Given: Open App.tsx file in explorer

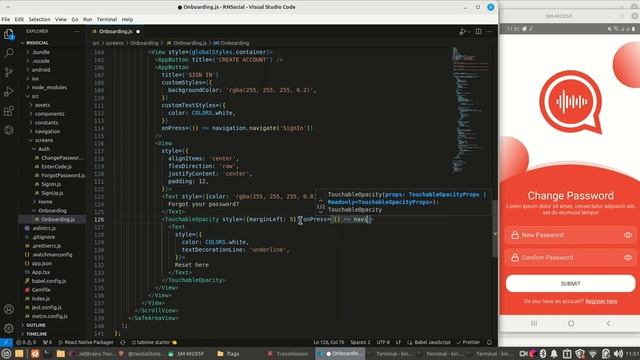Looking at the screenshot, I should pos(41,272).
